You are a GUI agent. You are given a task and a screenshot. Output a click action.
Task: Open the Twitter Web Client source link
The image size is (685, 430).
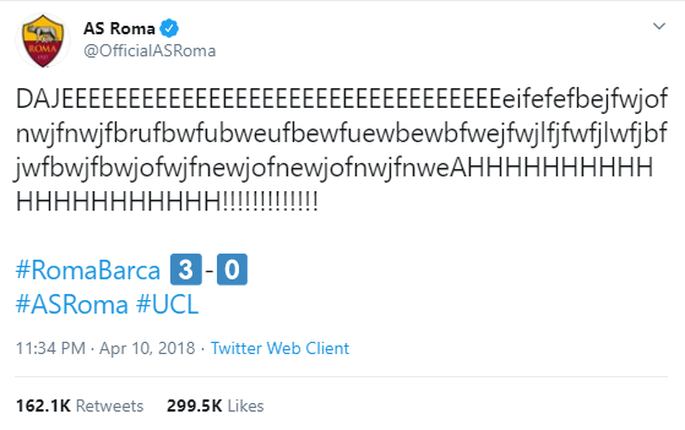pyautogui.click(x=280, y=348)
